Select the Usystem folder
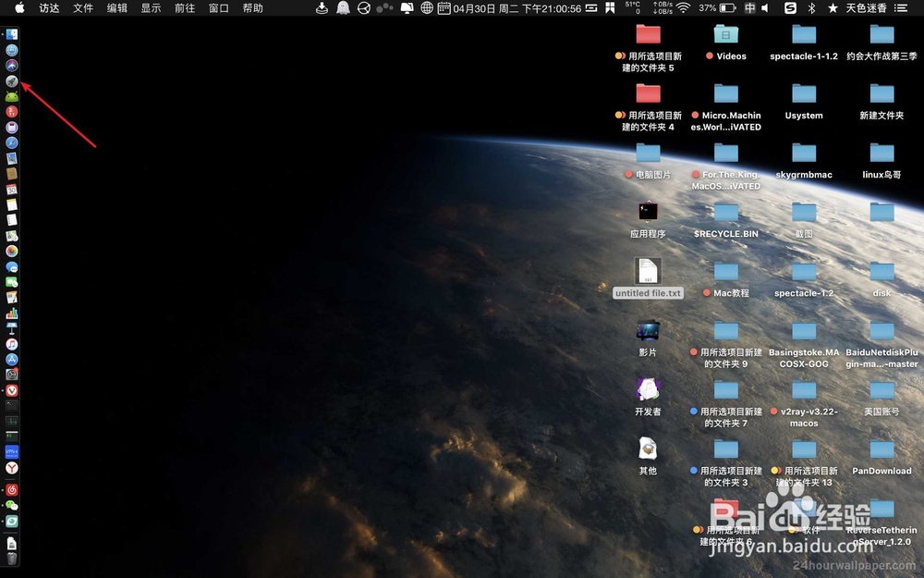The height and width of the screenshot is (578, 924). pyautogui.click(x=804, y=102)
